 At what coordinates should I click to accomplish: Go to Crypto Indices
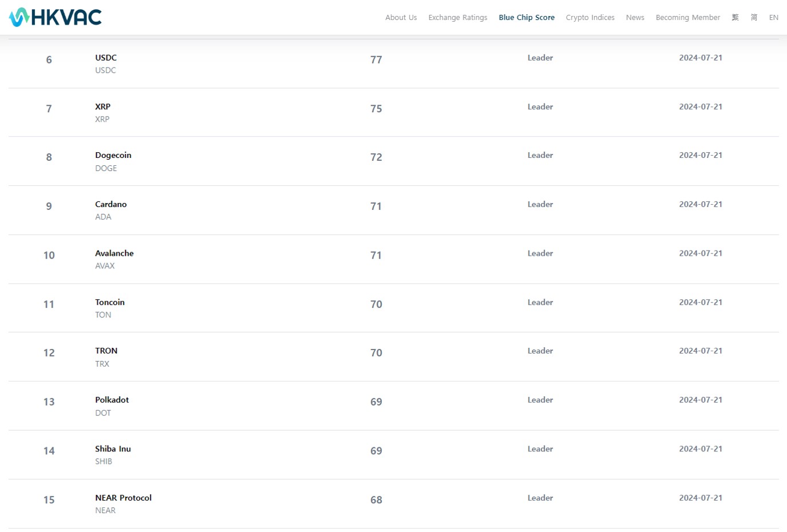click(x=590, y=18)
